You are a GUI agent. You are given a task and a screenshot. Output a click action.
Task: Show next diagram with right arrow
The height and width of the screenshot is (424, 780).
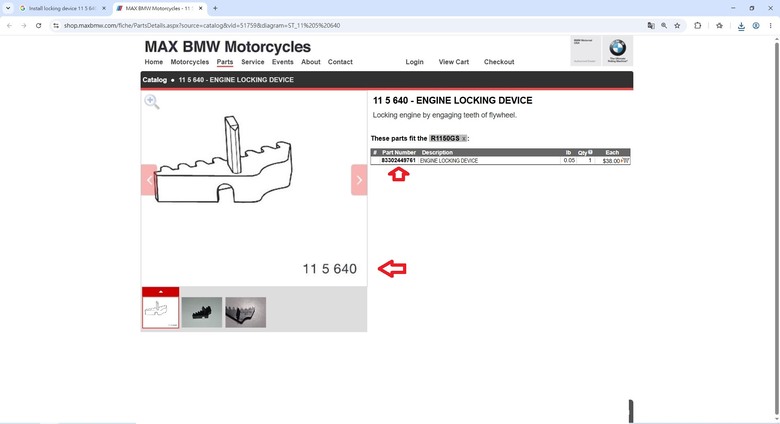click(x=359, y=180)
